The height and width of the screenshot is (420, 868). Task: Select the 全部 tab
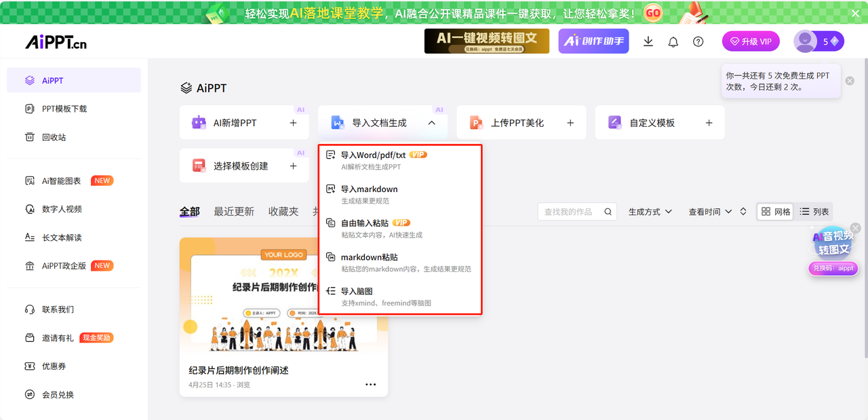190,212
